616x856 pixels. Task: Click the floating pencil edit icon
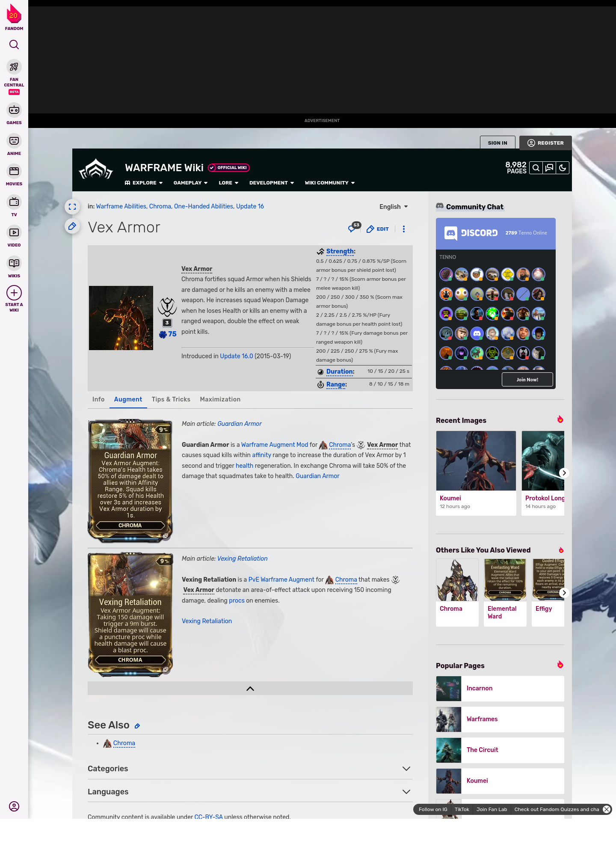[72, 226]
